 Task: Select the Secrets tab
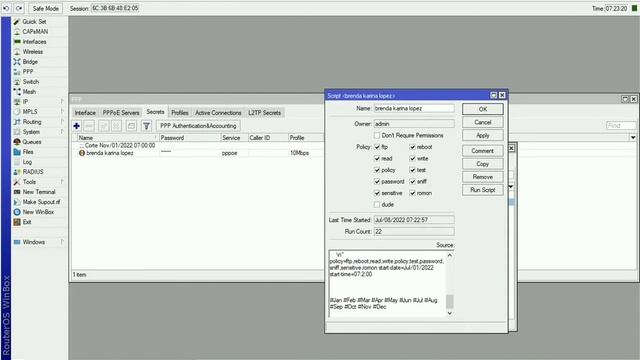[x=155, y=112]
